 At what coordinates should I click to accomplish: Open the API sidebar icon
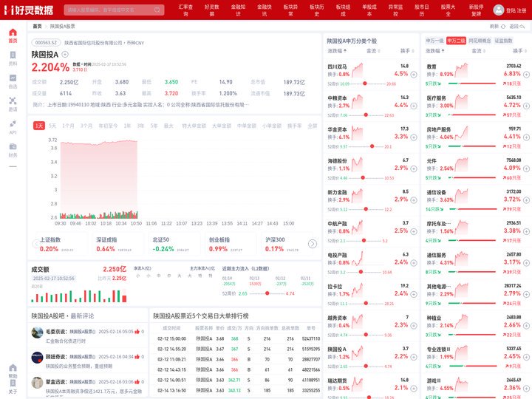point(13,123)
